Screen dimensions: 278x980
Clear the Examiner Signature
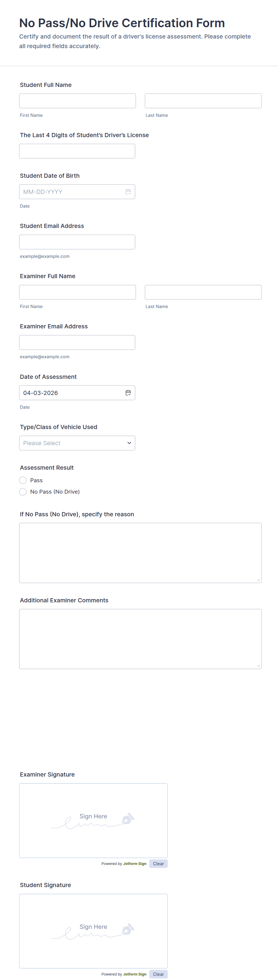158,863
